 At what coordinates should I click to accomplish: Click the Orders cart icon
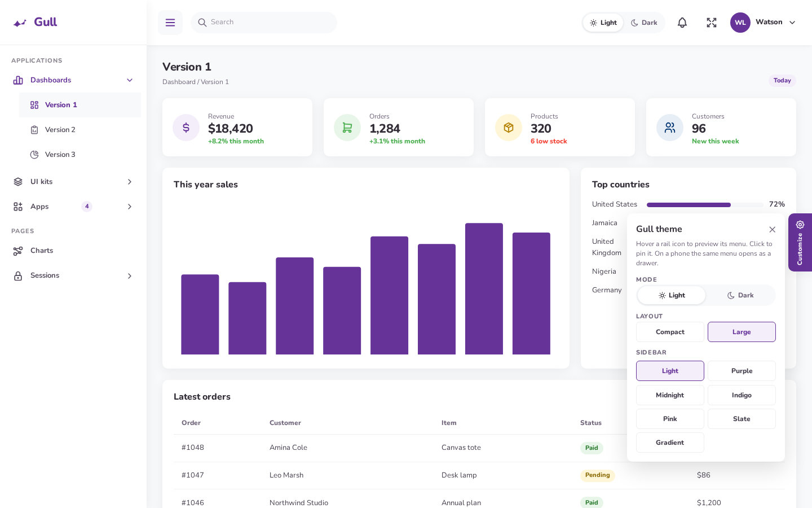pyautogui.click(x=347, y=128)
